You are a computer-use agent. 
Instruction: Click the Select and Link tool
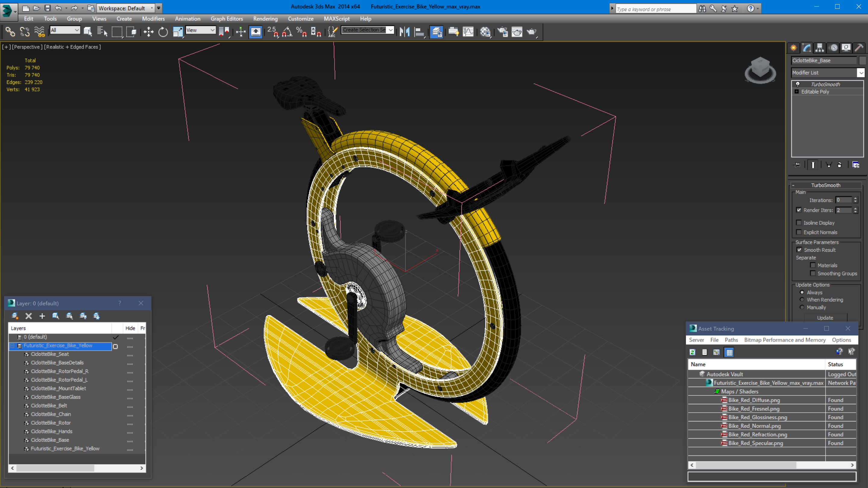click(x=10, y=32)
